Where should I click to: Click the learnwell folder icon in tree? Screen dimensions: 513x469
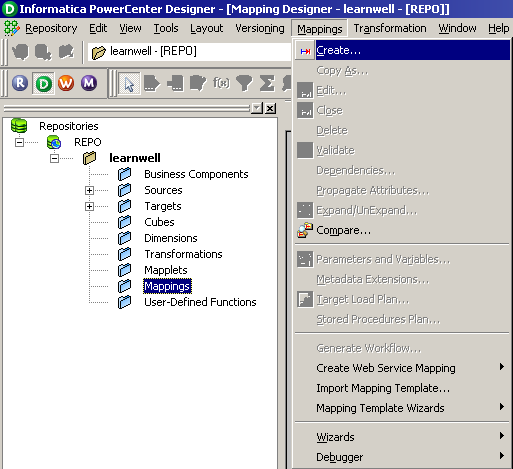(x=89, y=158)
